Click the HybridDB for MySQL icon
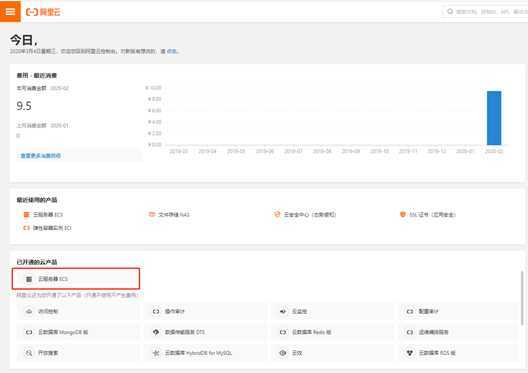The height and width of the screenshot is (373, 528). 156,353
